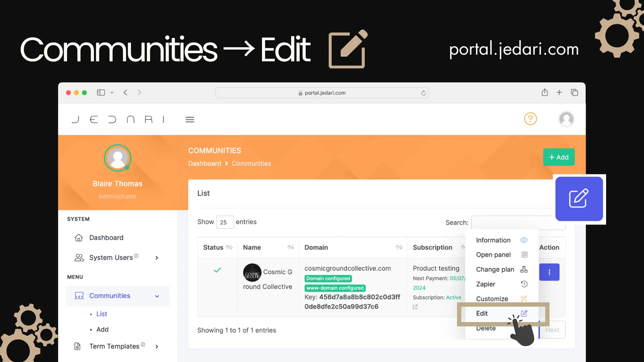Image resolution: width=644 pixels, height=362 pixels.
Task: Enable the Domain configured status badge
Action: click(x=328, y=278)
